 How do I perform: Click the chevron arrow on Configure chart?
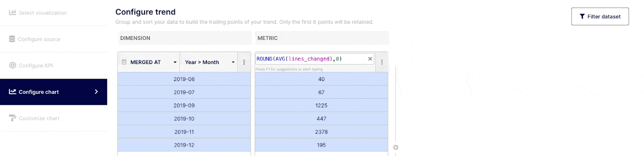96,92
